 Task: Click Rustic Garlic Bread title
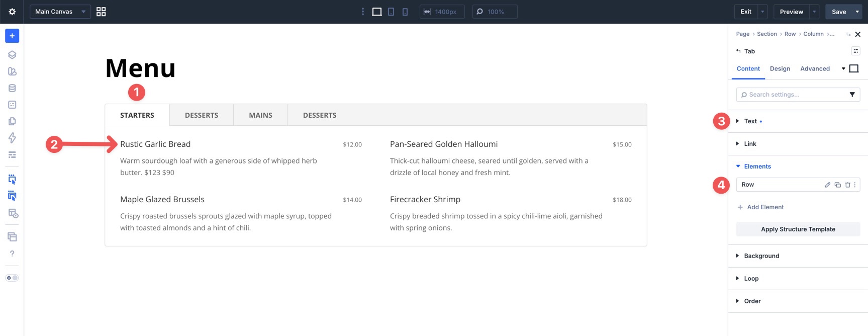(155, 144)
